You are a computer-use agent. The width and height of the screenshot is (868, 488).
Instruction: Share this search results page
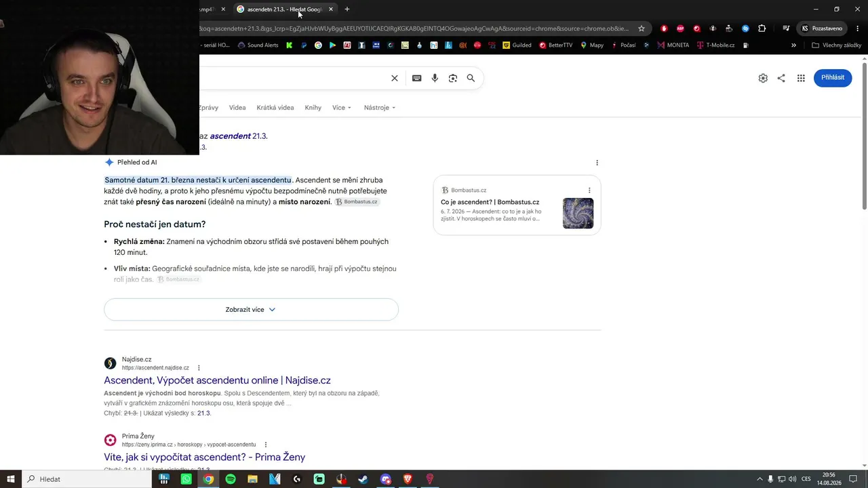[781, 78]
